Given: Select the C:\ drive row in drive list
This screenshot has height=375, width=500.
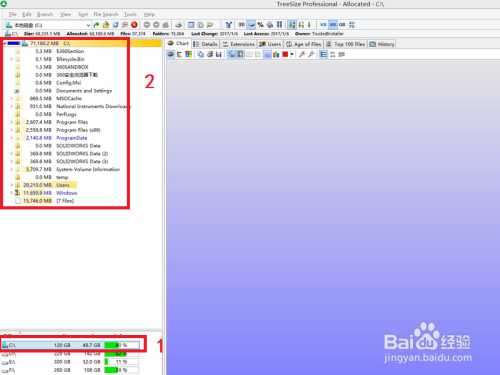Looking at the screenshot, I should tap(71, 345).
